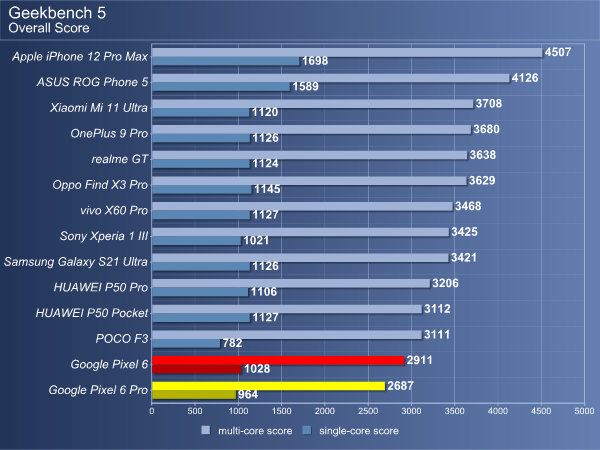Click the iPhone 12 Pro Max multi-core bar
This screenshot has height=450, width=600.
(347, 52)
